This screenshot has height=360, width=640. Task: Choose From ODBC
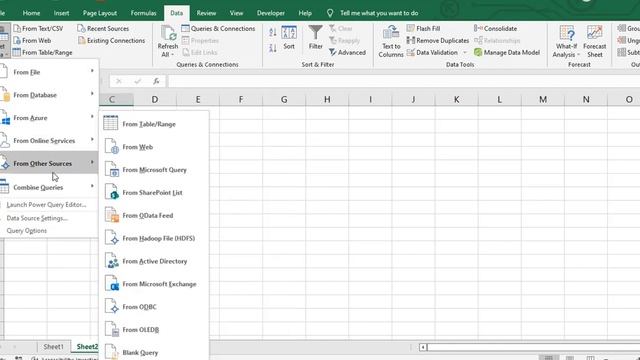[154, 307]
